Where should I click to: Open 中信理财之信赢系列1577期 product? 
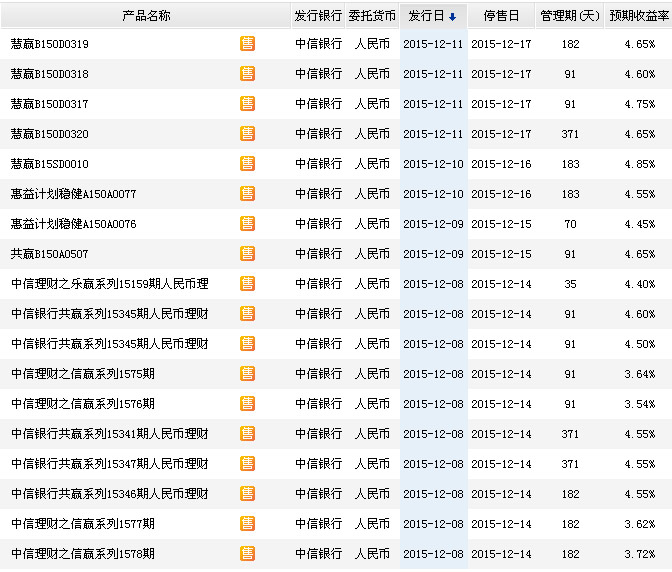(83, 524)
